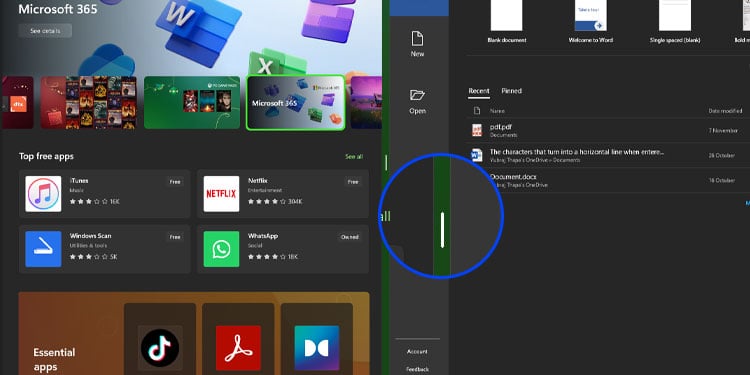This screenshot has height=375, width=750.
Task: Click the WhatsApp title text
Action: coord(263,236)
